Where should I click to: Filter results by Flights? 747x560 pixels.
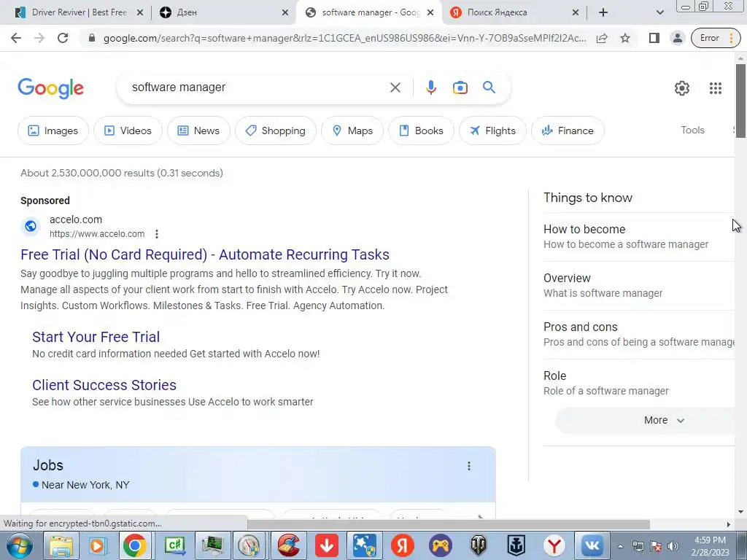(492, 131)
